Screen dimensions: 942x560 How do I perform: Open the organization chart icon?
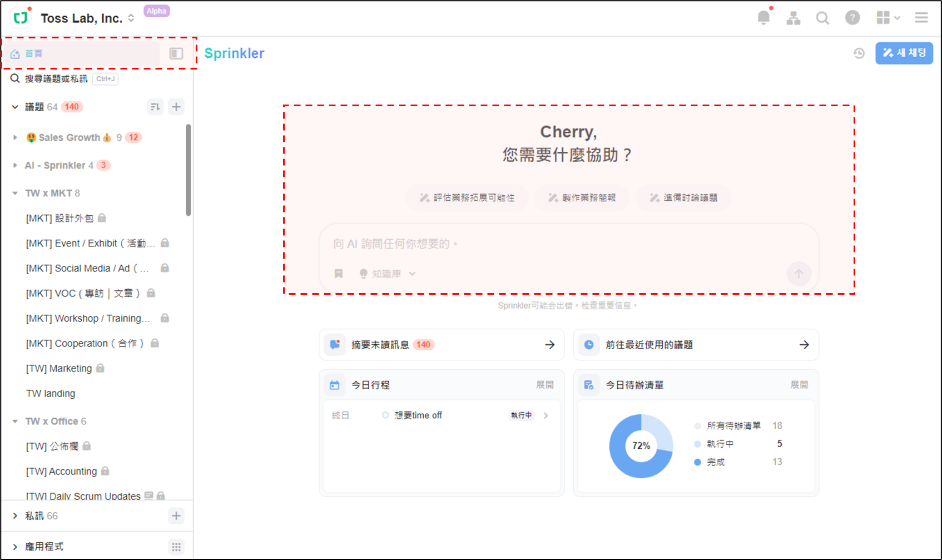click(794, 18)
